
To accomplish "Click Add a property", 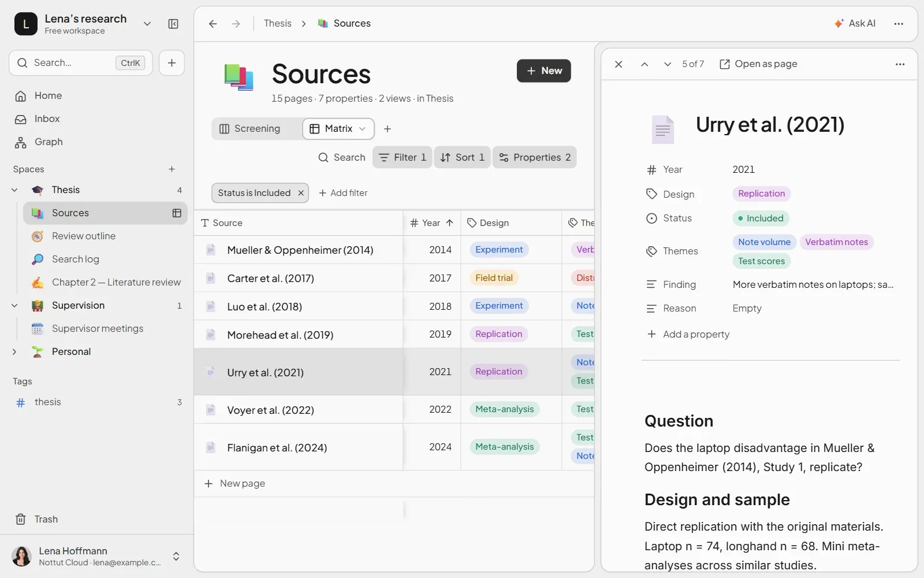I will pyautogui.click(x=688, y=334).
